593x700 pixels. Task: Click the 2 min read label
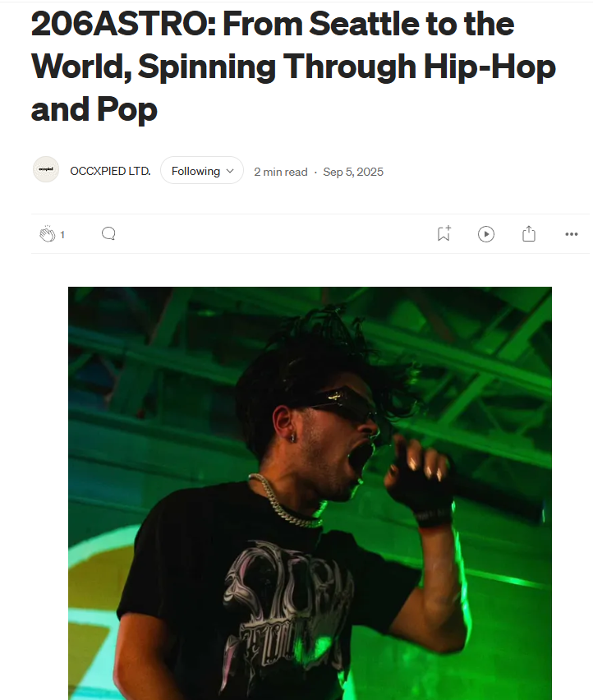[281, 172]
